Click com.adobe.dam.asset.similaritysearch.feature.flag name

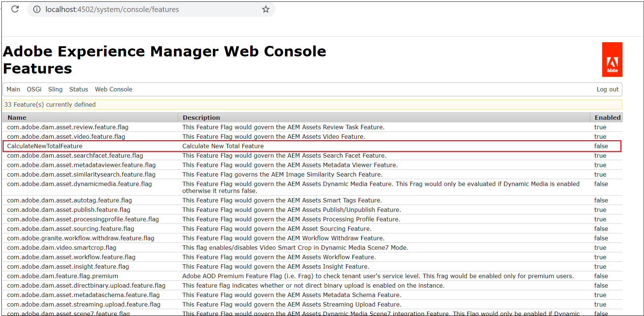coord(81,174)
